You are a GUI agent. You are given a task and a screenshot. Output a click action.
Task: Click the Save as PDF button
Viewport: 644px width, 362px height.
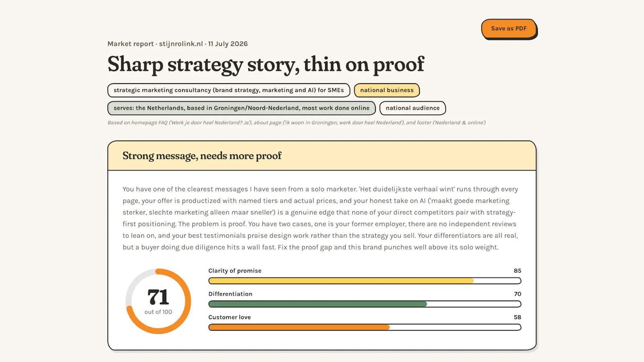[509, 29]
